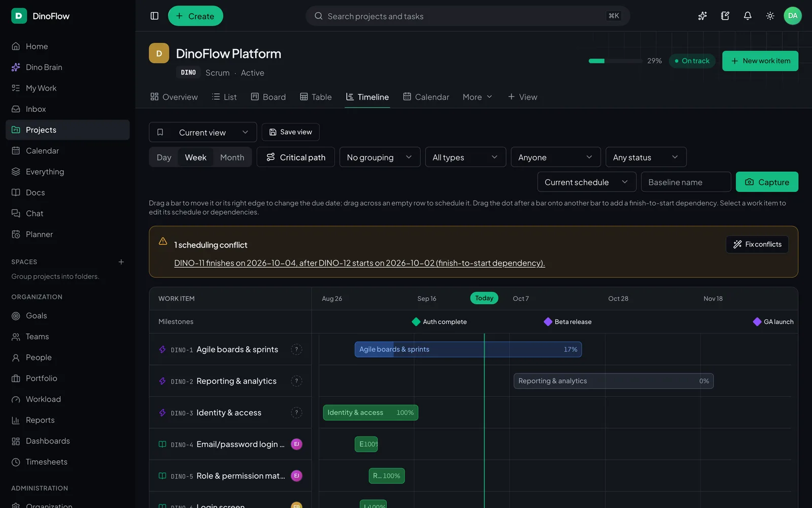This screenshot has width=812, height=508.
Task: Click the Capture baseline button
Action: click(767, 182)
